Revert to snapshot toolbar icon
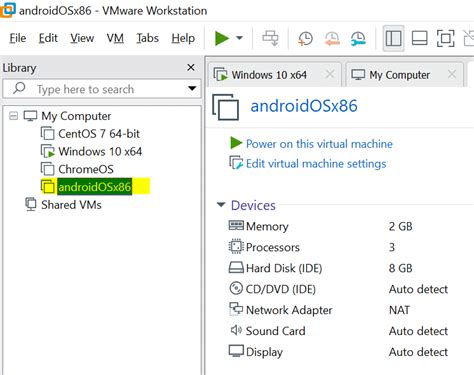The image size is (474, 375). point(332,38)
